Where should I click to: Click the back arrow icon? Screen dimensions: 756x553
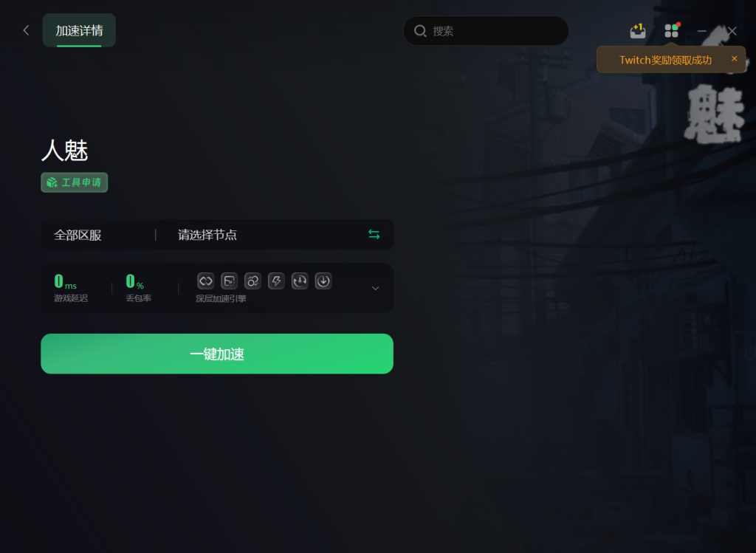[x=26, y=30]
